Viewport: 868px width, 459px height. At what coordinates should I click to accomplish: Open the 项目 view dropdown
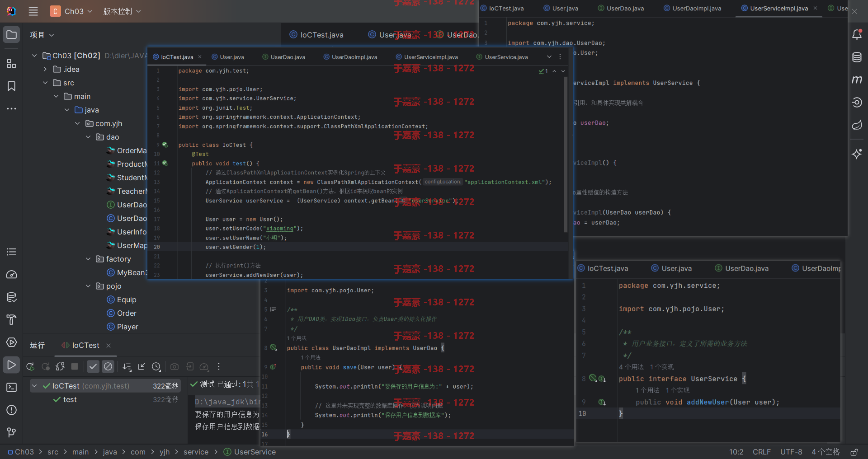42,35
